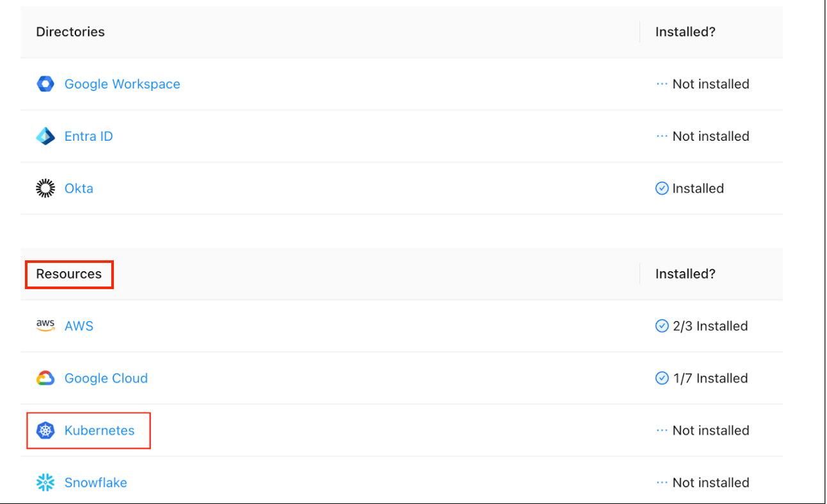Click the Okta sunburst logo icon
827x504 pixels.
coord(45,189)
